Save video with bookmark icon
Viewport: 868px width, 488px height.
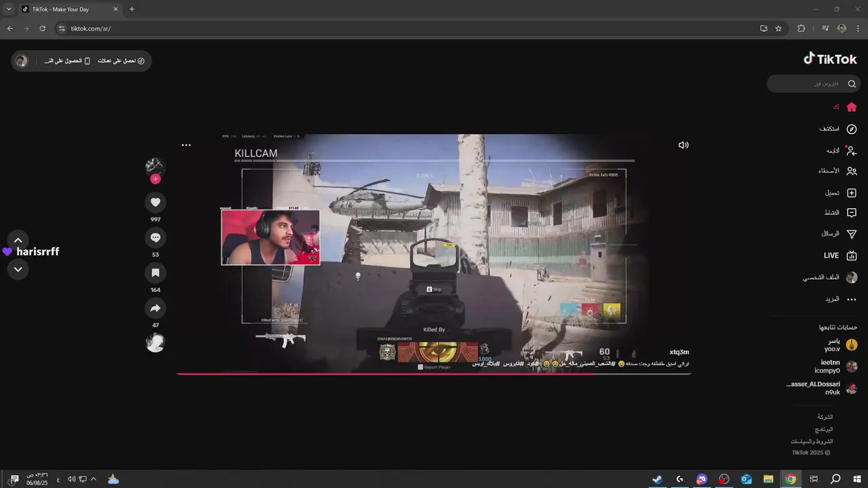click(155, 272)
